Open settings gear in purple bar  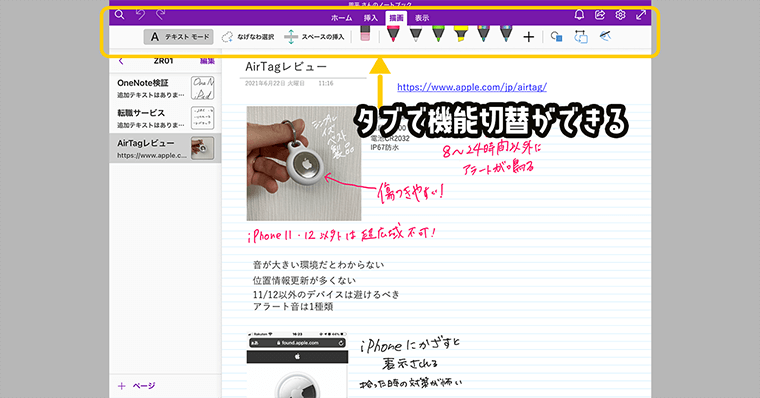coord(620,15)
